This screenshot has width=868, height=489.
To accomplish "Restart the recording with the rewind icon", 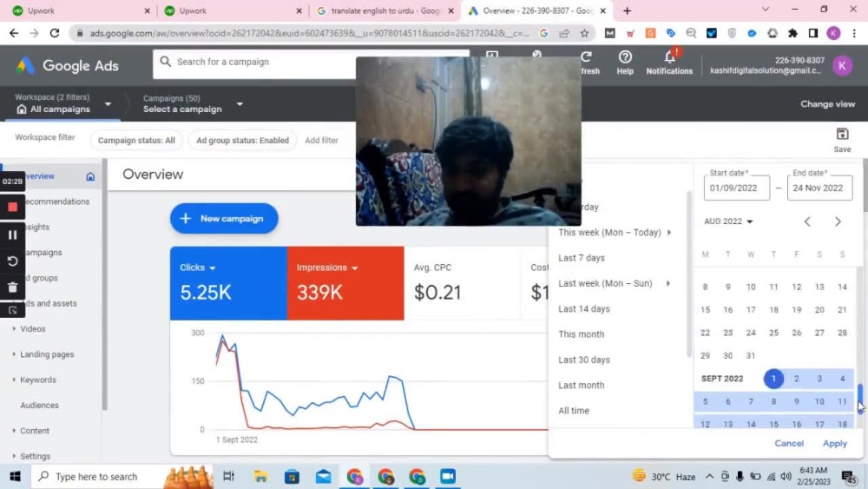I will 13,261.
